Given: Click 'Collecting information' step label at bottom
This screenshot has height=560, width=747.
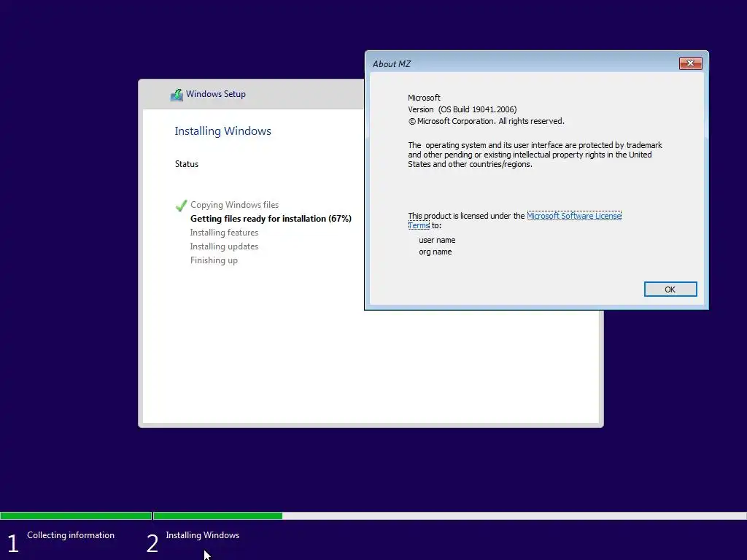Looking at the screenshot, I should pyautogui.click(x=71, y=535).
